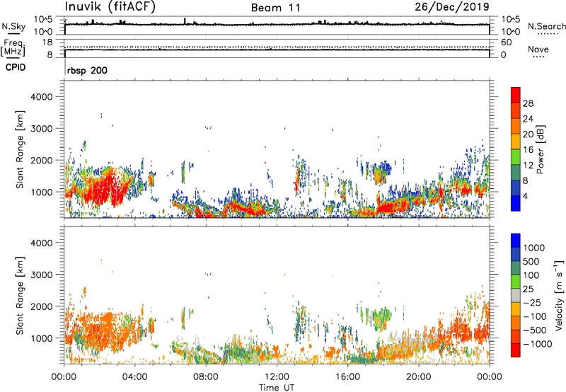Click the 'CPID' label
This screenshot has width=566, height=392.
tap(16, 67)
